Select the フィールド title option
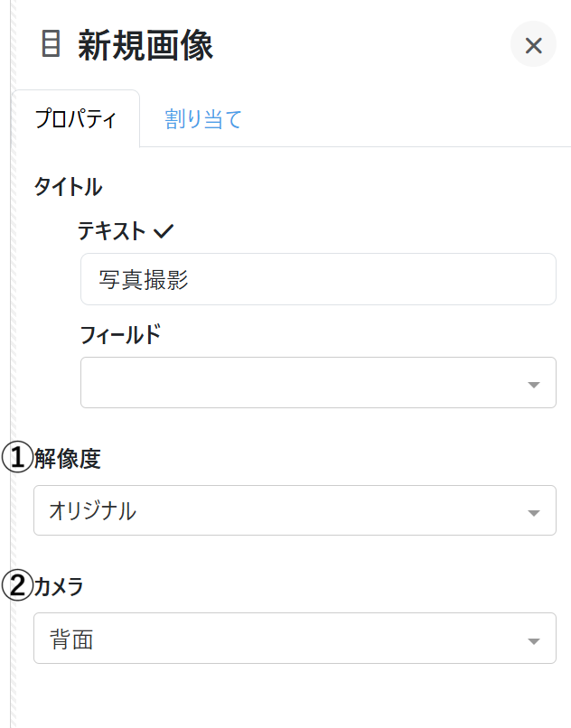 (x=120, y=335)
